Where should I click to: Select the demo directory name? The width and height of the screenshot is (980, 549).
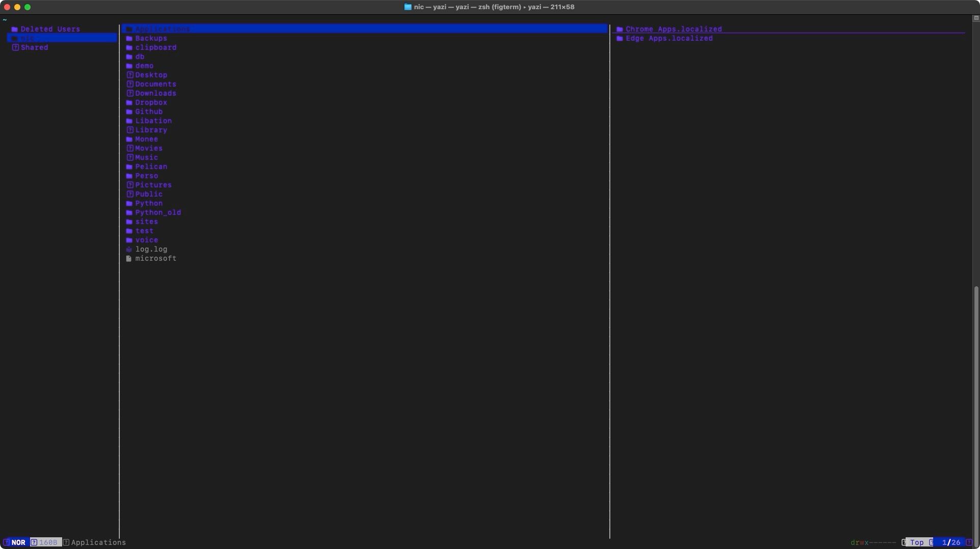click(x=145, y=66)
